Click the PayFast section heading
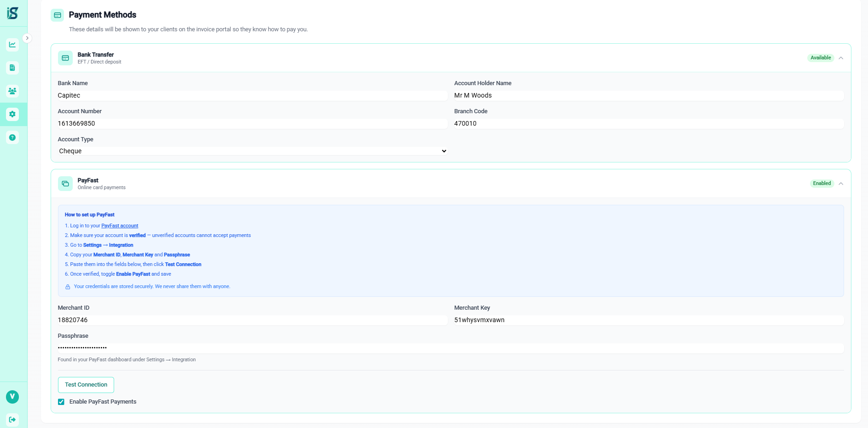The height and width of the screenshot is (428, 868). click(x=88, y=180)
